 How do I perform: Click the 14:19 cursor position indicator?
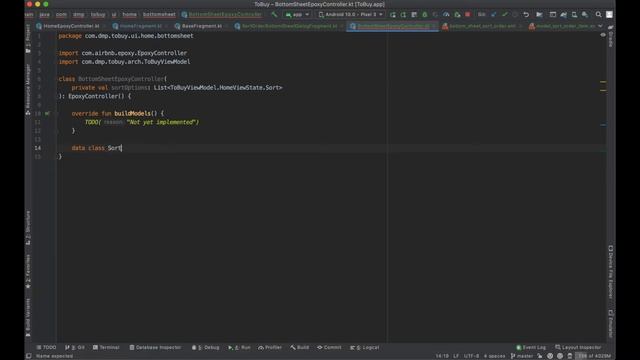tap(442, 356)
